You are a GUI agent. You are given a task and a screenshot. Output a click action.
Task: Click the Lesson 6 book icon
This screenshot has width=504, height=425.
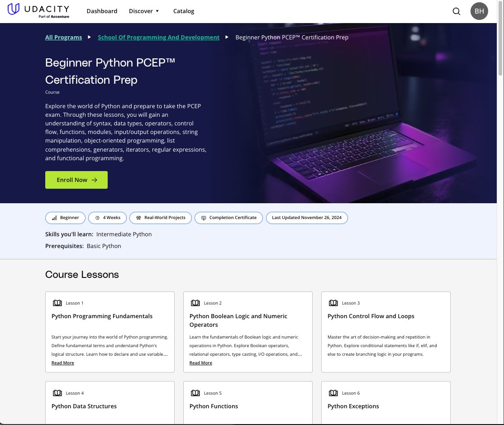pos(333,393)
